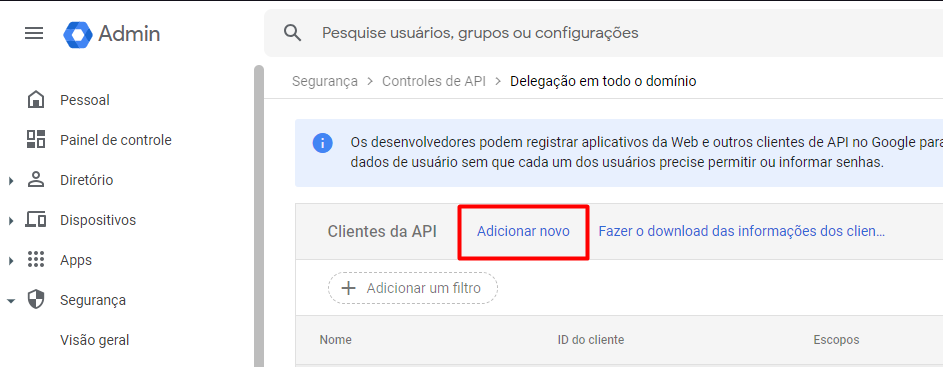This screenshot has width=943, height=367.
Task: Expand the Dispositivos section arrow
Action: click(11, 221)
